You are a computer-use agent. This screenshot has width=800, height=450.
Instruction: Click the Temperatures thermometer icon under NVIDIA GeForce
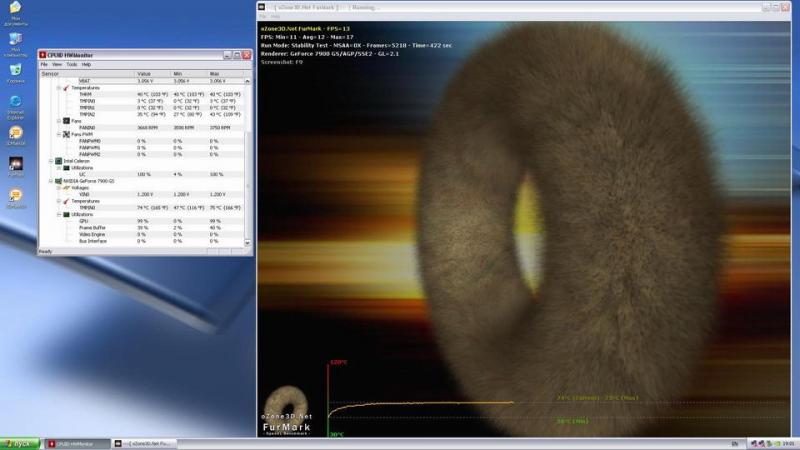click(66, 201)
